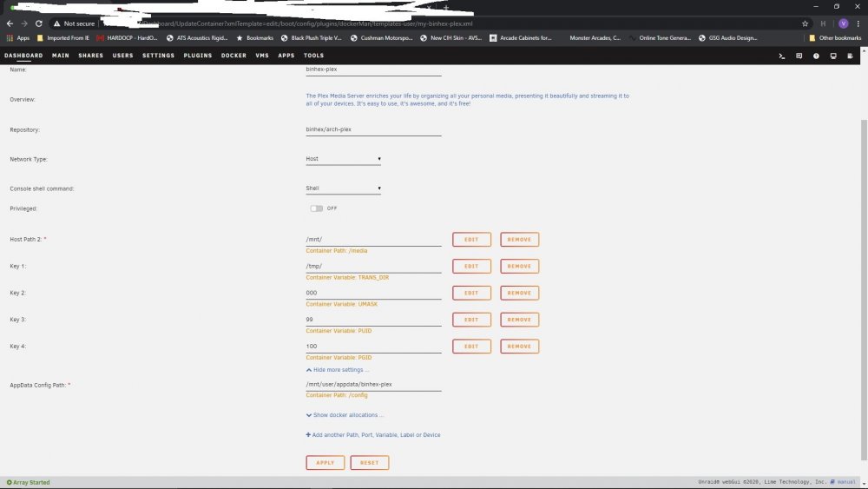868x489 pixels.
Task: Click the help question mark icon
Action: [816, 56]
